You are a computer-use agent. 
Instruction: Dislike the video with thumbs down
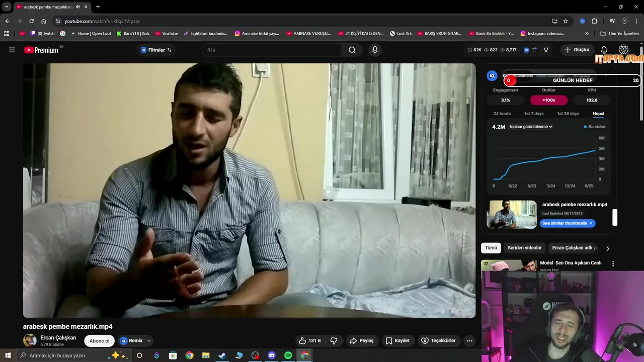334,340
